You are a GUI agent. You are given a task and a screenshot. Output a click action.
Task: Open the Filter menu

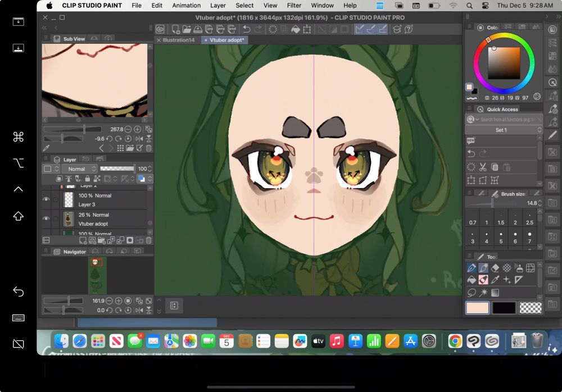point(294,5)
